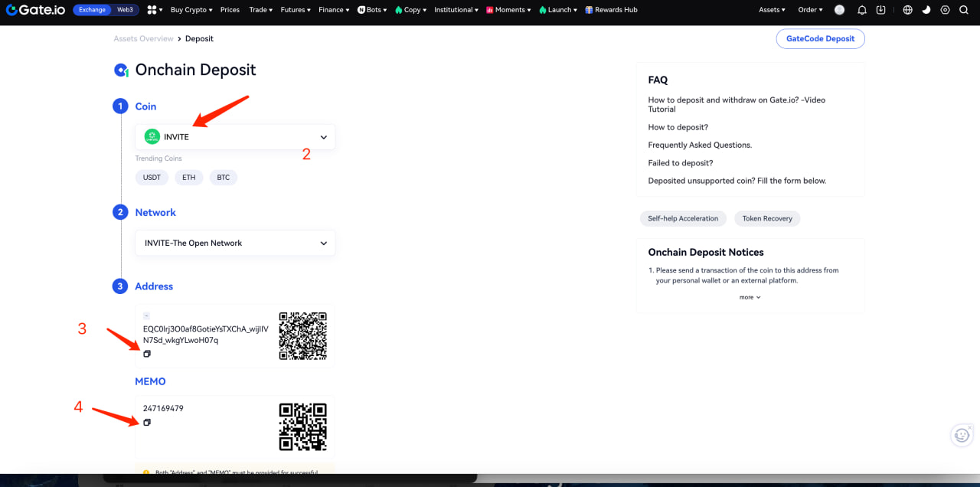Switch to Exchange mode
Screen dimensions: 980x487
click(x=92, y=10)
